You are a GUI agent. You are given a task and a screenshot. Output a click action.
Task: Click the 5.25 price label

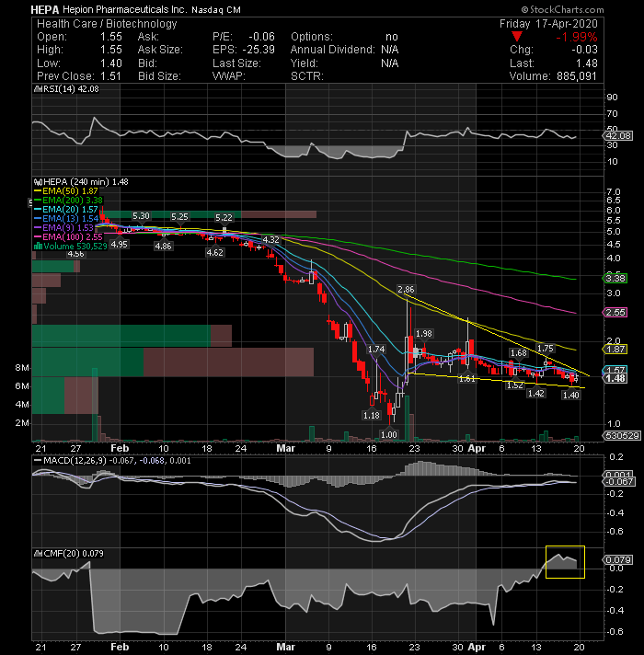[x=179, y=217]
